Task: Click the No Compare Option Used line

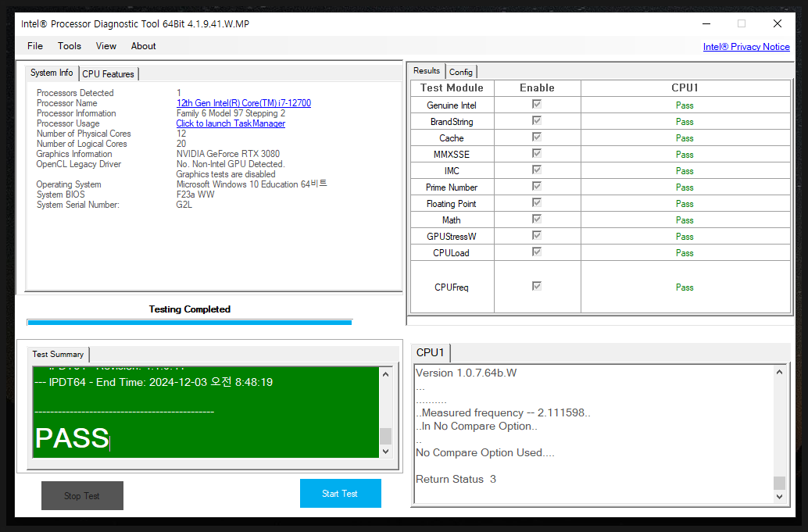Action: coord(485,452)
